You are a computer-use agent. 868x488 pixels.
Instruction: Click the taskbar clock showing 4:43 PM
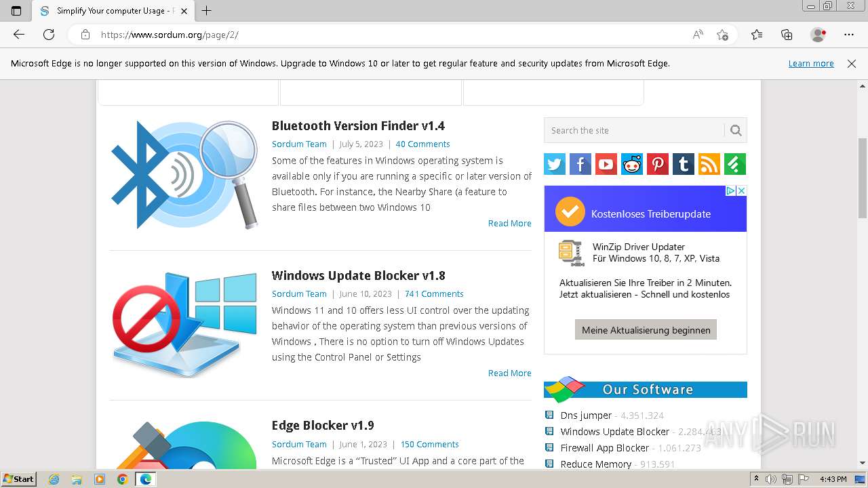[x=833, y=479]
